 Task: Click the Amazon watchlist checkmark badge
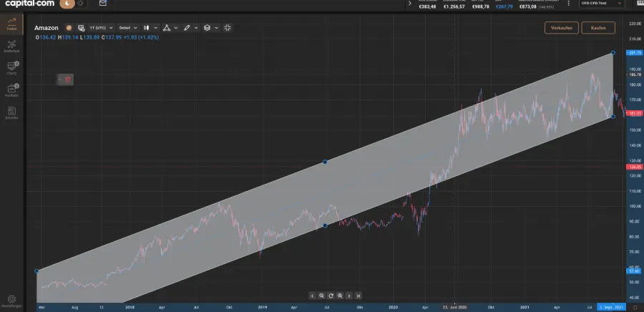pyautogui.click(x=69, y=27)
